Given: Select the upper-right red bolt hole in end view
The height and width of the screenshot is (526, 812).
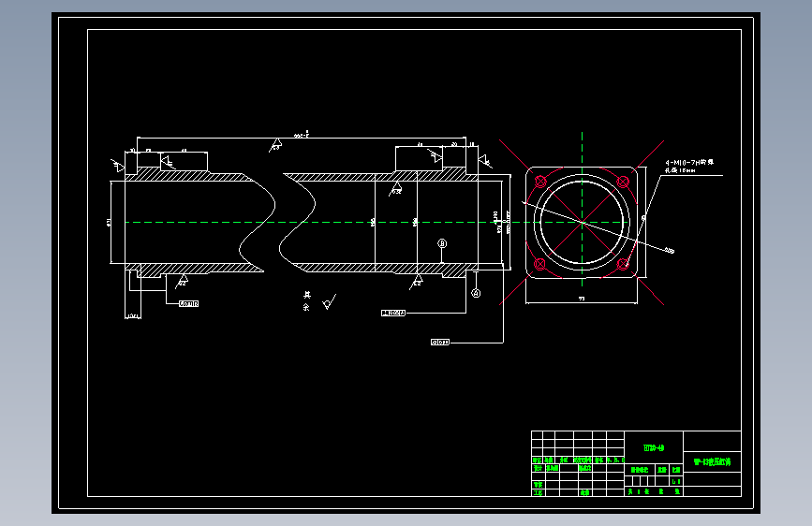Looking at the screenshot, I should tap(623, 182).
